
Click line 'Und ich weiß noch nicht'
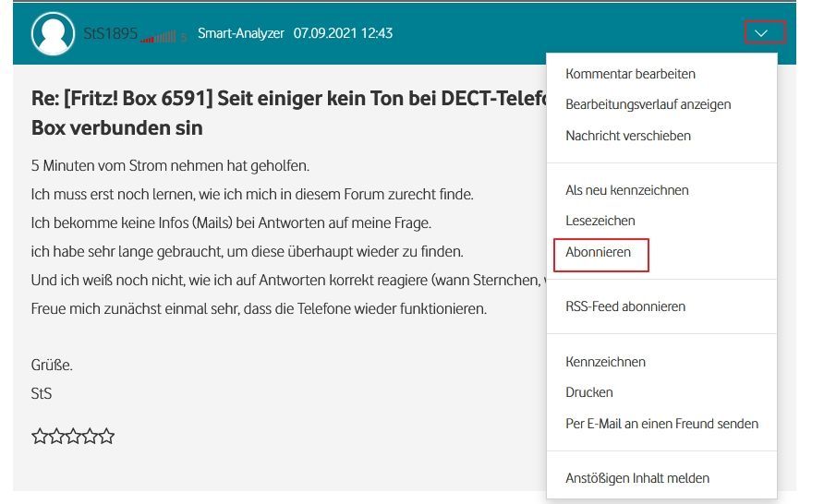point(288,281)
